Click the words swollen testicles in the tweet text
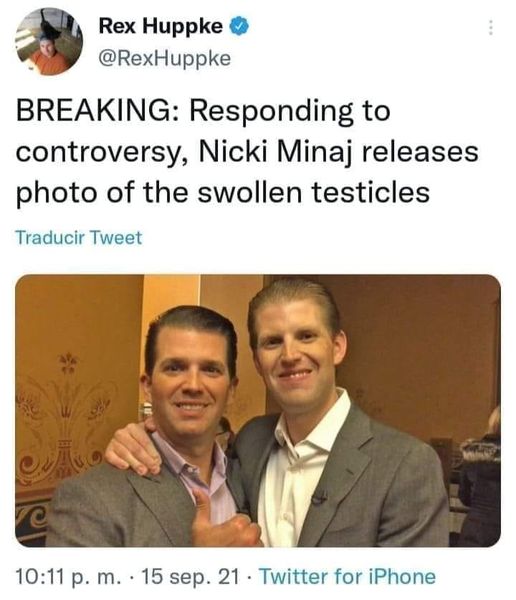516x600 pixels. point(314,192)
